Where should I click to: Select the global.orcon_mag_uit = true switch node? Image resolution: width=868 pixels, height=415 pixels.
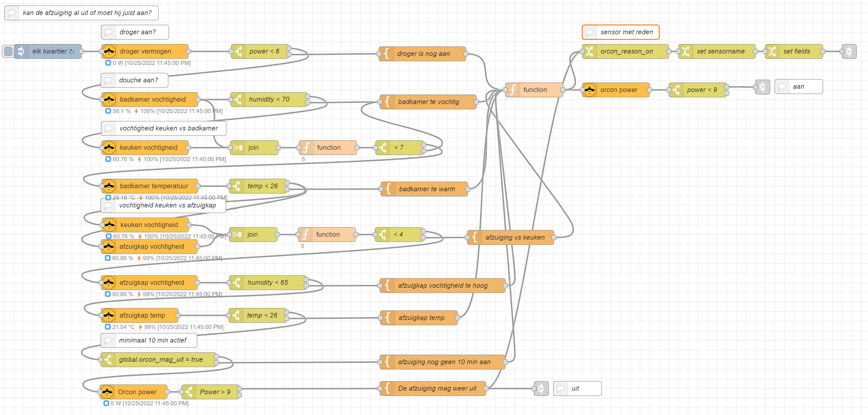(x=159, y=360)
